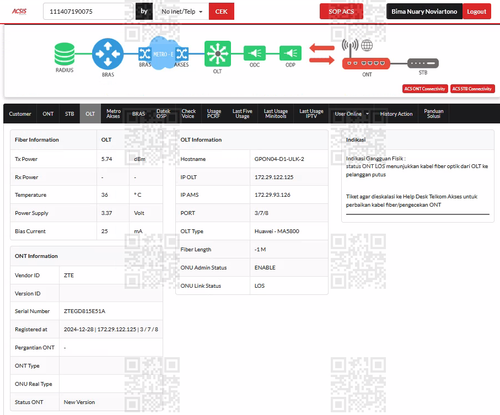Image resolution: width=500 pixels, height=415 pixels.
Task: Open the STB tab
Action: pos(69,114)
